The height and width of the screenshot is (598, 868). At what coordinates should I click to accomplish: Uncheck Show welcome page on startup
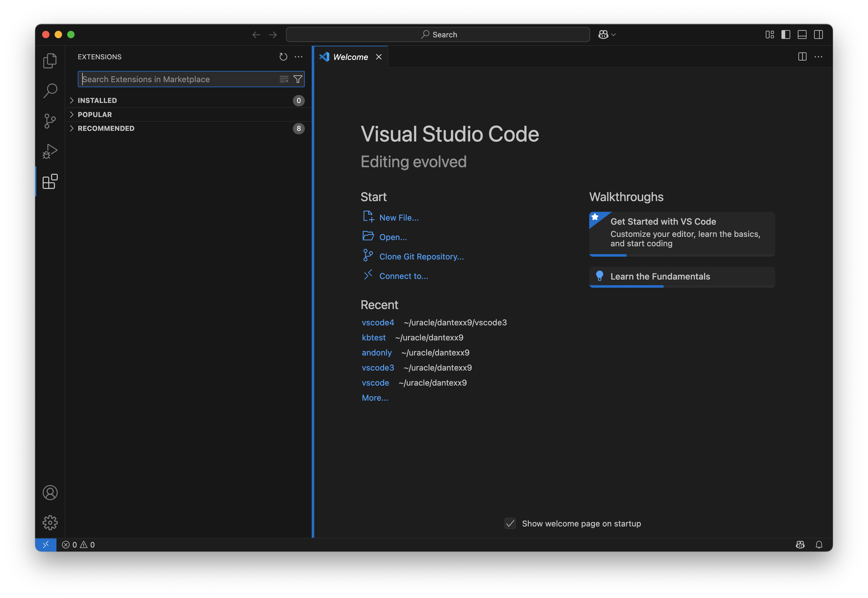510,523
